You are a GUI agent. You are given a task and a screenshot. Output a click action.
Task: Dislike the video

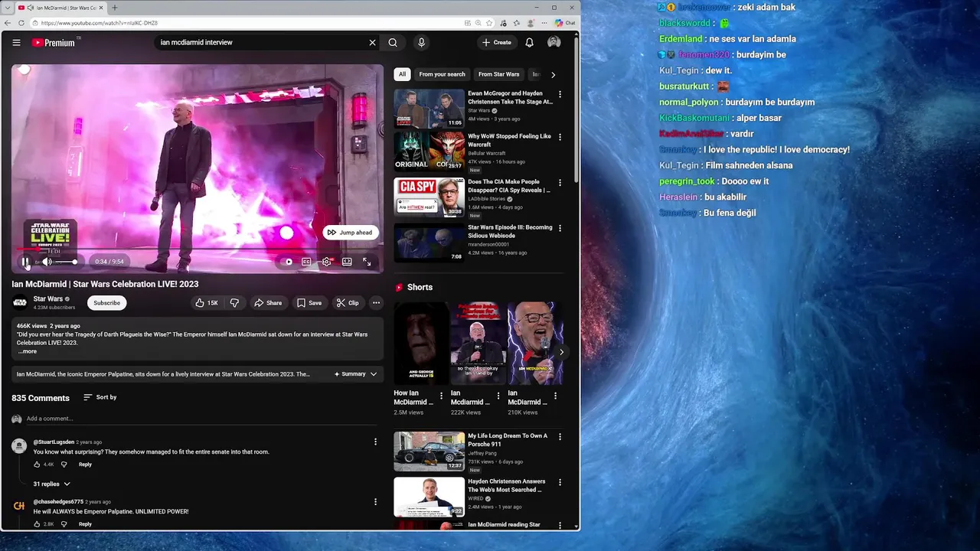[x=234, y=303]
